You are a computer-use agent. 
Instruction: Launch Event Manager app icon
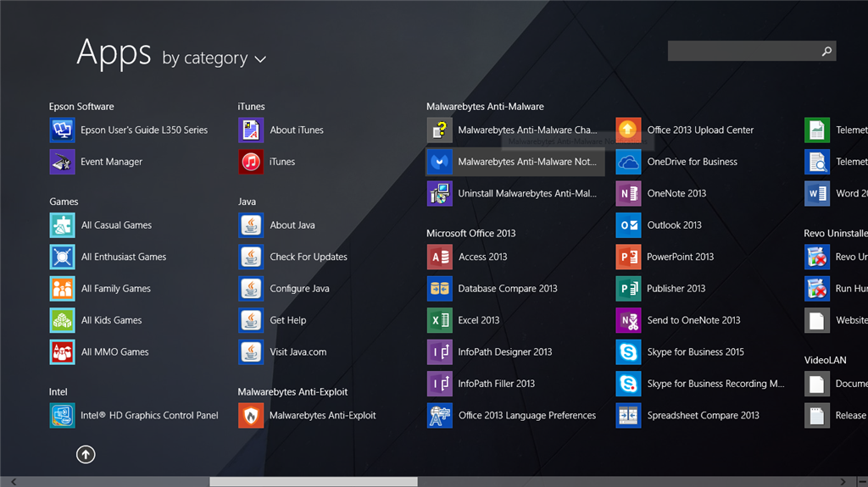point(62,162)
